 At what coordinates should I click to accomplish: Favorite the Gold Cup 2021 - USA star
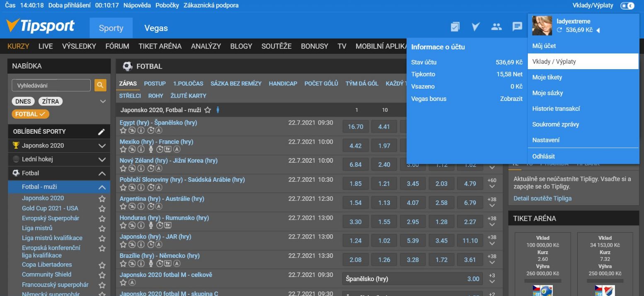click(102, 209)
